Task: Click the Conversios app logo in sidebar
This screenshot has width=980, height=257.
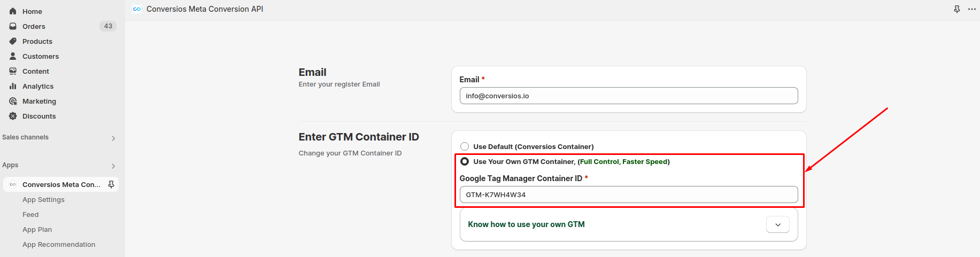Action: coord(13,184)
